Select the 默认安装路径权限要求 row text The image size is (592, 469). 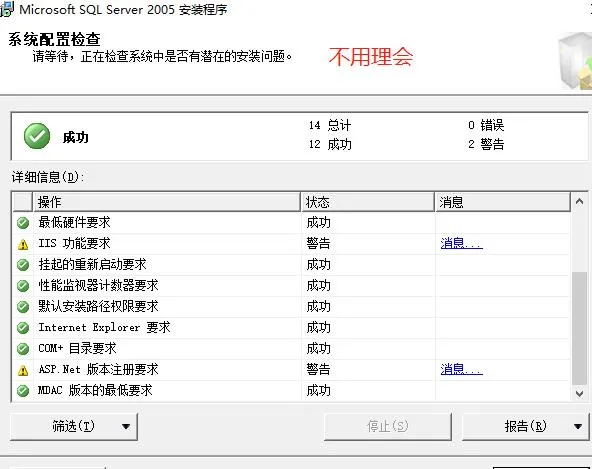click(99, 306)
